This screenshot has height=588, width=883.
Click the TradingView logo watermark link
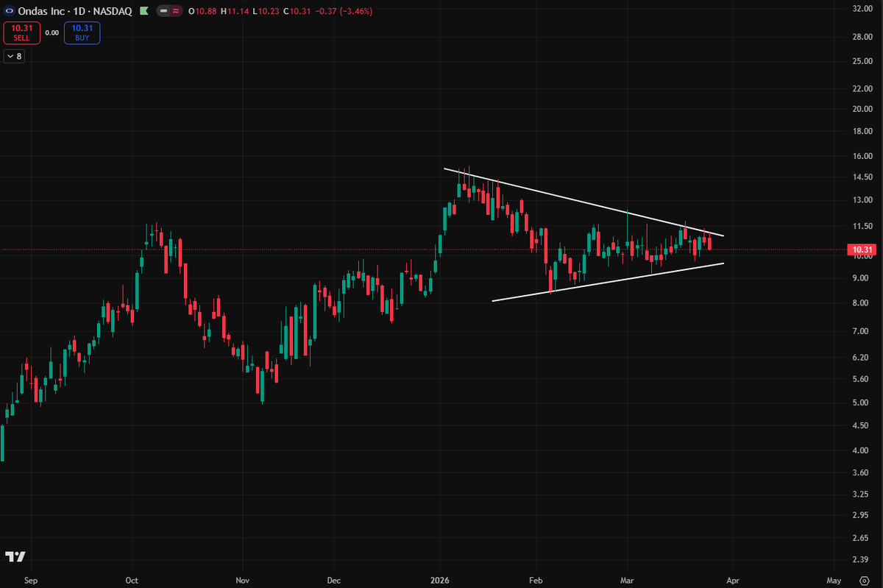(x=15, y=556)
